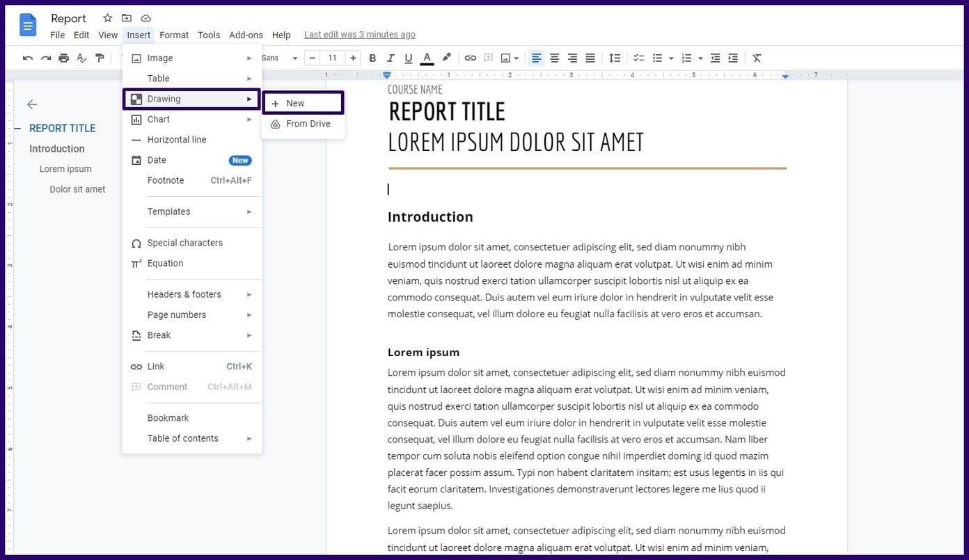Open the text color picker
The image size is (969, 560).
click(x=427, y=58)
